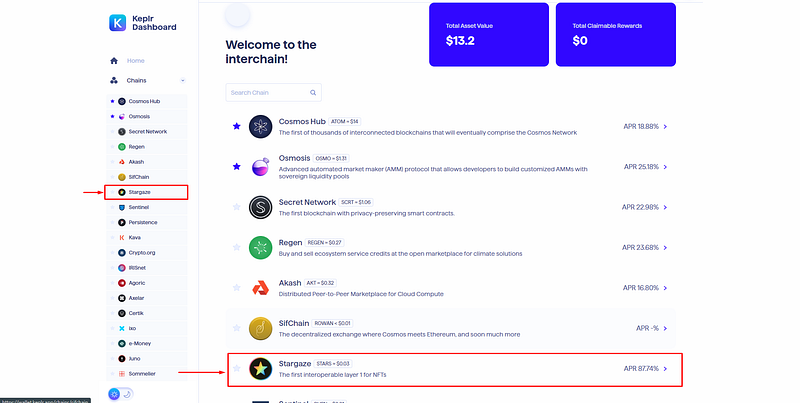The height and width of the screenshot is (403, 800).
Task: Open Akash details via APR 16.80% chevron
Action: pos(665,288)
